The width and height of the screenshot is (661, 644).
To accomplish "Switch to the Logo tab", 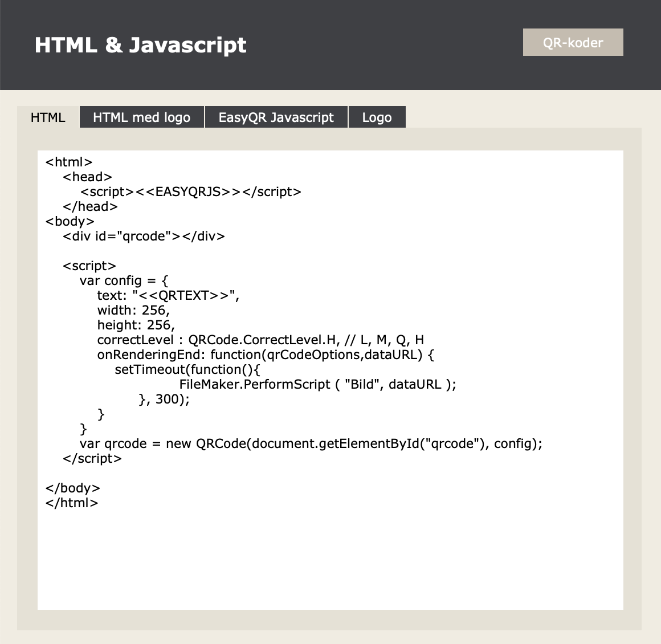I will 377,117.
